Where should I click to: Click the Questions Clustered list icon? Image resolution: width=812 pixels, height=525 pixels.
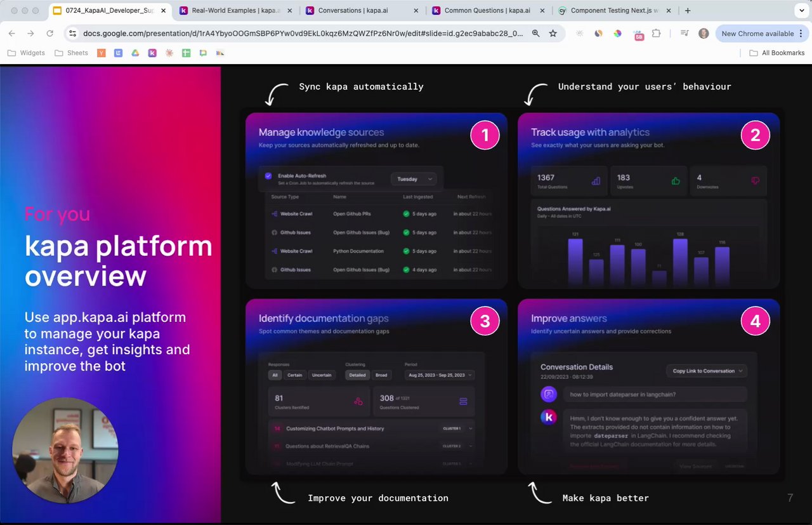[x=463, y=401]
